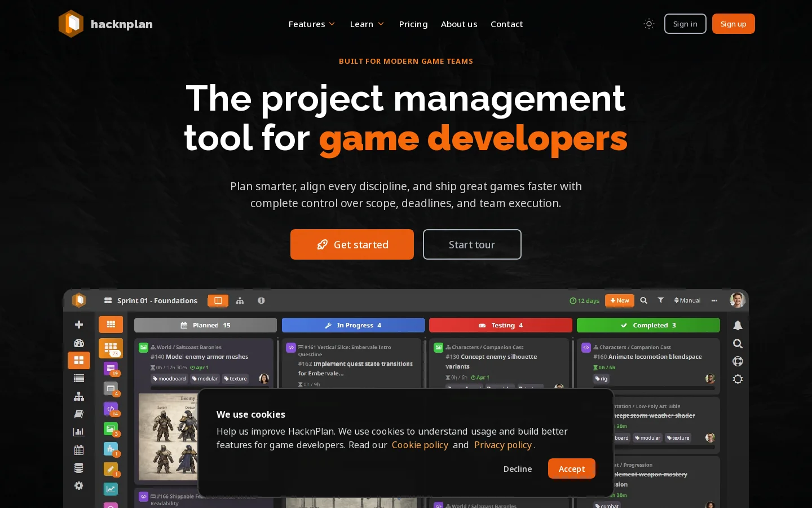Expand the Features dropdown menu

[312, 24]
